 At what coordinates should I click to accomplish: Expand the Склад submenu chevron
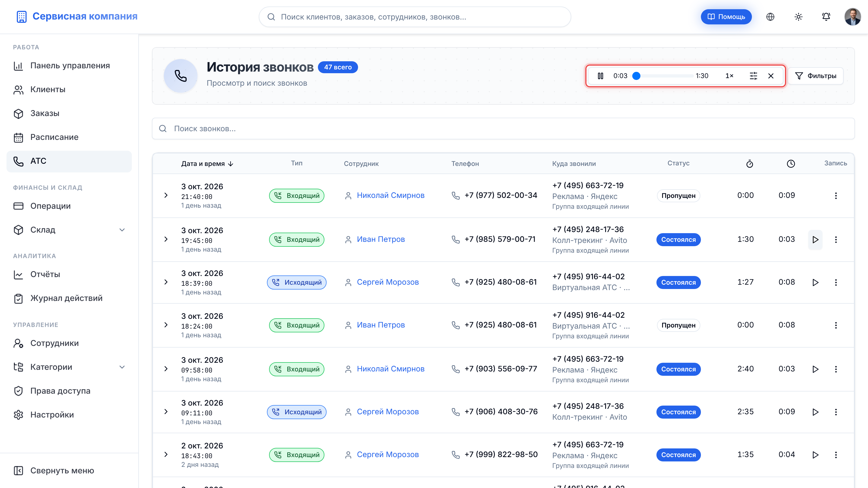tap(122, 230)
